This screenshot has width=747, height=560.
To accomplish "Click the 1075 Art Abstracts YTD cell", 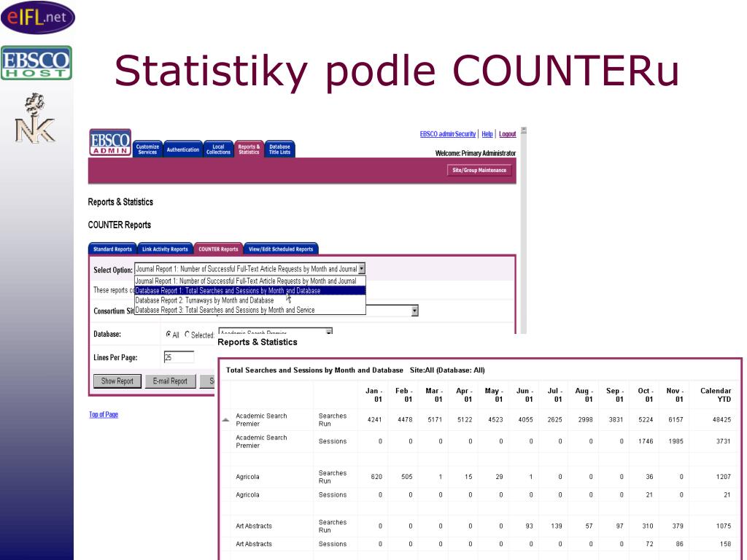I will point(723,526).
